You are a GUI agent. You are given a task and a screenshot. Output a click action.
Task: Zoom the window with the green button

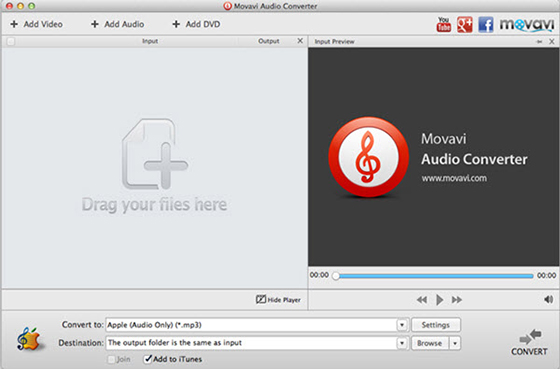[x=31, y=6]
